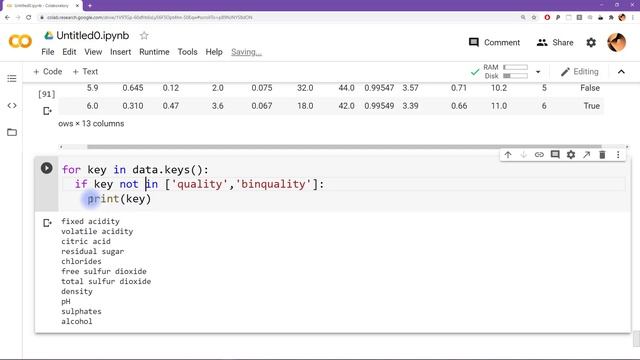Viewport: 640px width, 360px height.
Task: Click horizontal scrollbar of table output
Action: tap(344, 147)
